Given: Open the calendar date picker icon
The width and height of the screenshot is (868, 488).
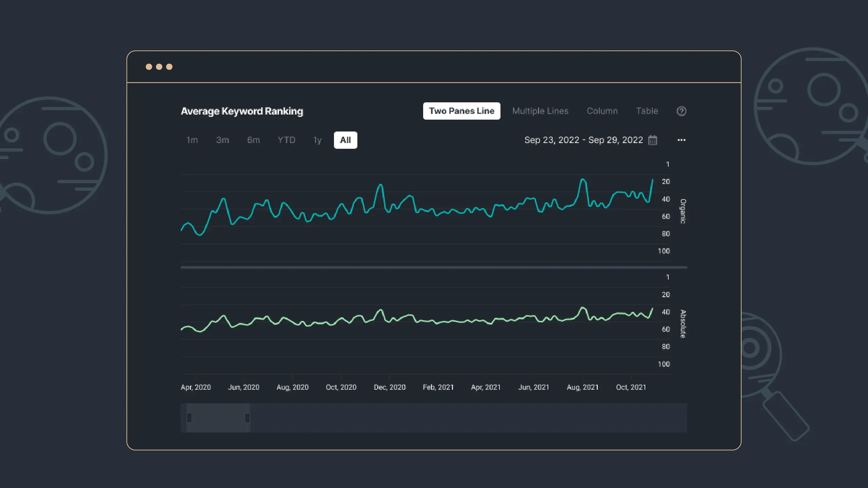Looking at the screenshot, I should pyautogui.click(x=653, y=140).
